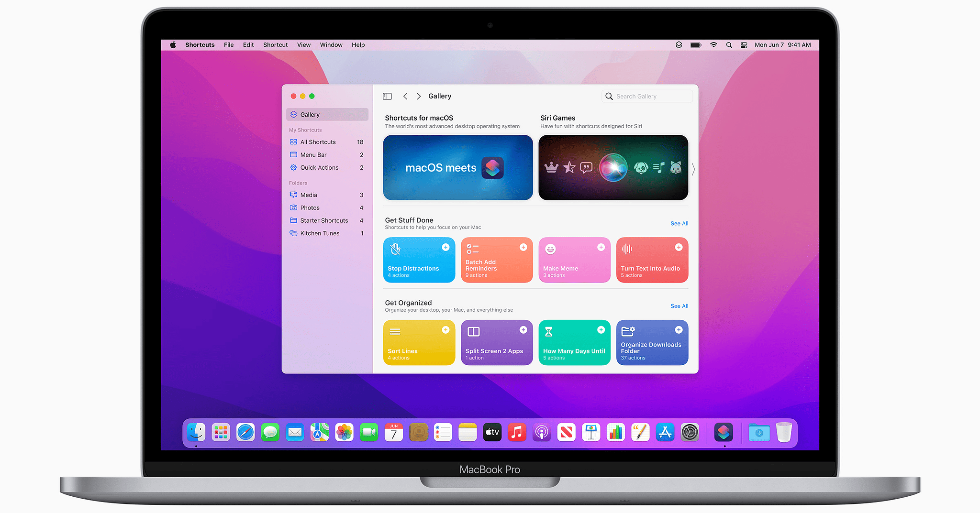The image size is (980, 513).
Task: Open the battery status in the menu bar
Action: 696,45
